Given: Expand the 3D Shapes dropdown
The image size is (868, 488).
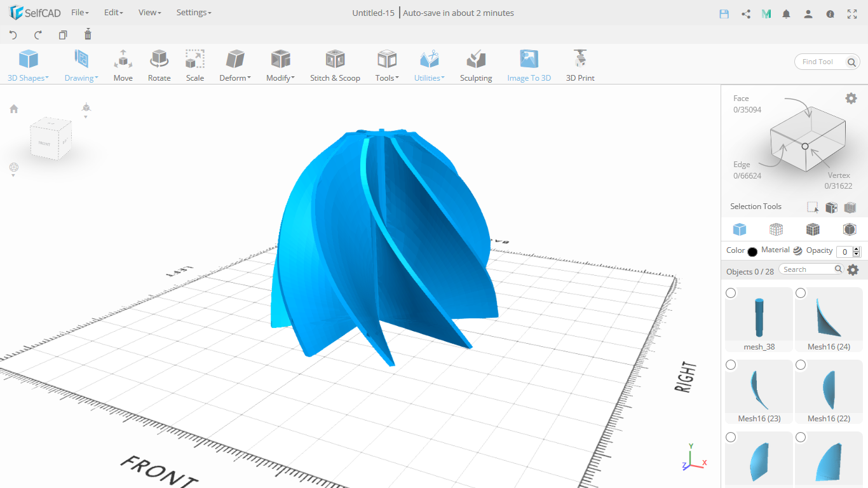Looking at the screenshot, I should pyautogui.click(x=28, y=66).
